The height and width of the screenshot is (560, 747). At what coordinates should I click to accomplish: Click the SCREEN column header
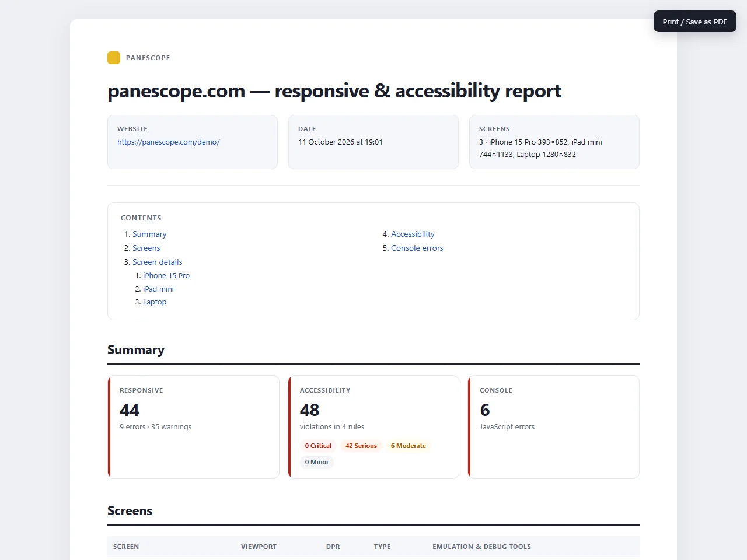coord(126,547)
